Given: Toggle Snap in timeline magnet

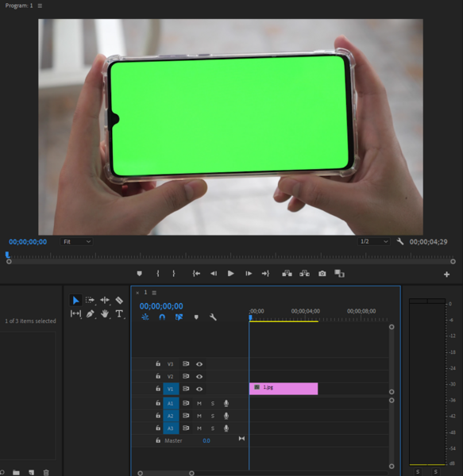Looking at the screenshot, I should (162, 317).
